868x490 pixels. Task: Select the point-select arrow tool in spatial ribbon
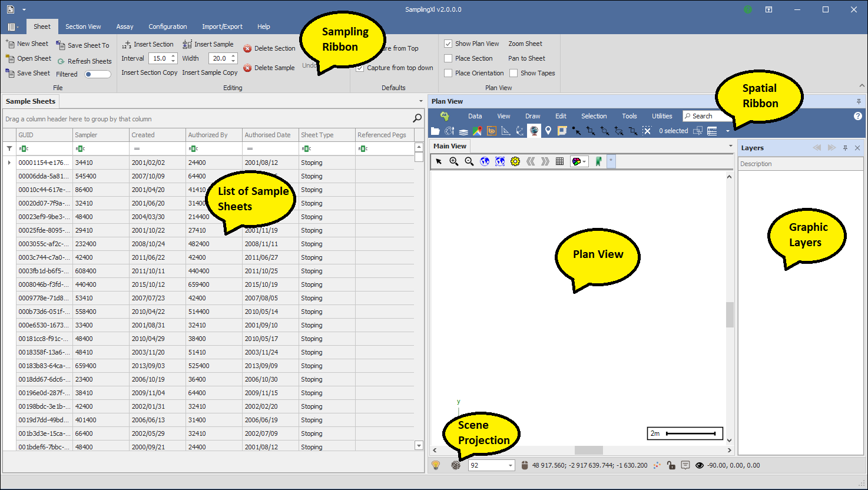point(577,131)
